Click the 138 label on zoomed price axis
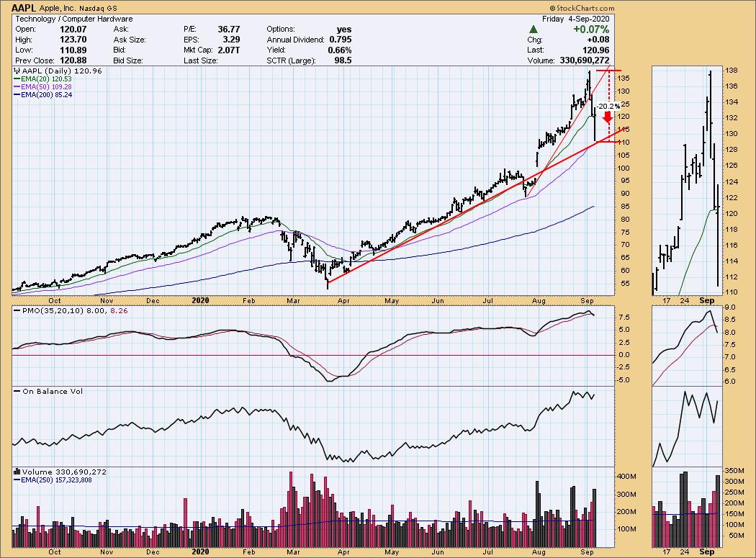Image resolution: width=756 pixels, height=558 pixels. (732, 71)
